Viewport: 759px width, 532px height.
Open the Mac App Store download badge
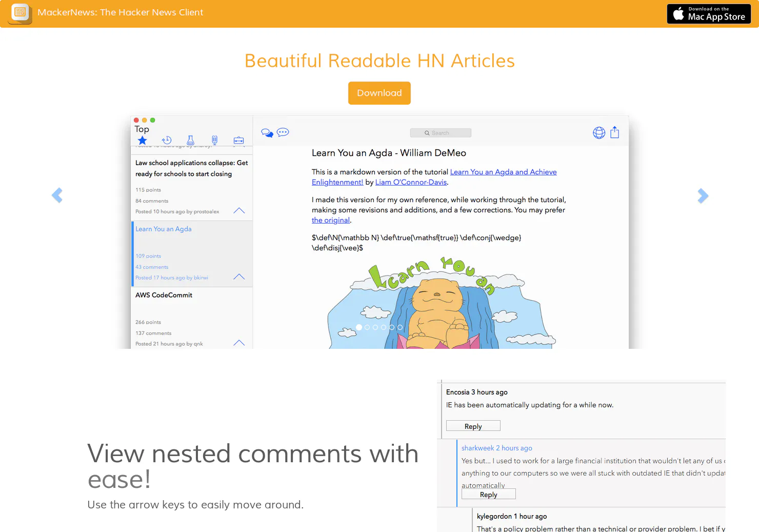(709, 14)
